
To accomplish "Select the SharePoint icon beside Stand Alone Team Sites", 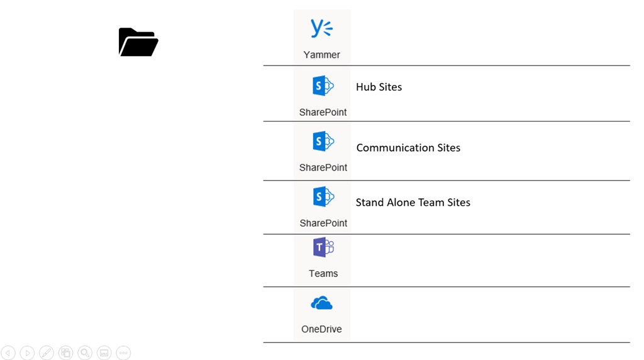I will pos(323,197).
